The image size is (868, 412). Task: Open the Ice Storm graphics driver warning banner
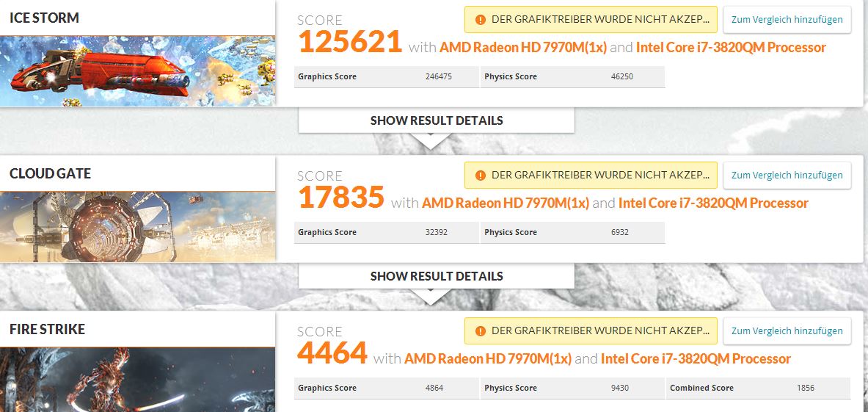[x=591, y=19]
